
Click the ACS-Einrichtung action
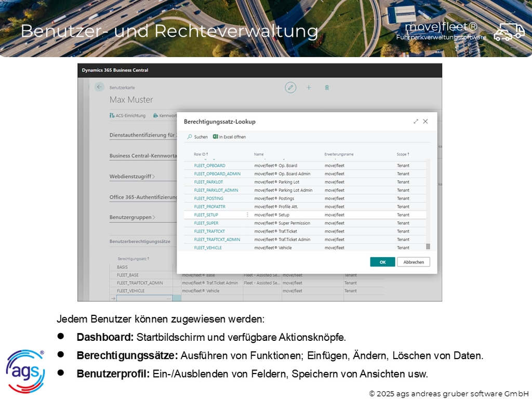(128, 115)
